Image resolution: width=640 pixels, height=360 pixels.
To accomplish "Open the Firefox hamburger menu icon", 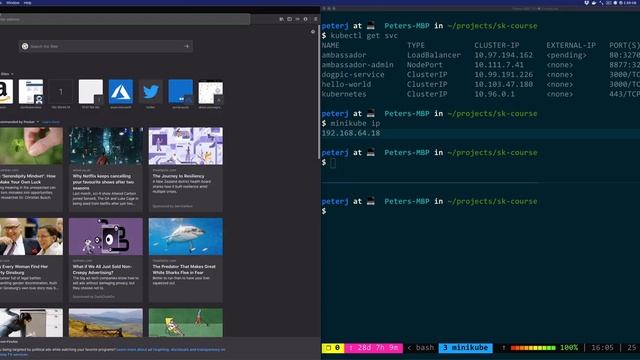I will tap(316, 19).
